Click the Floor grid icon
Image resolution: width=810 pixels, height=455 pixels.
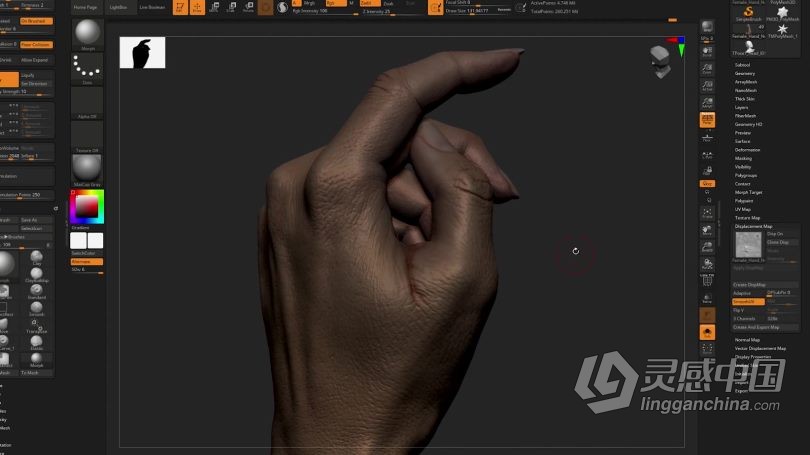pyautogui.click(x=707, y=137)
